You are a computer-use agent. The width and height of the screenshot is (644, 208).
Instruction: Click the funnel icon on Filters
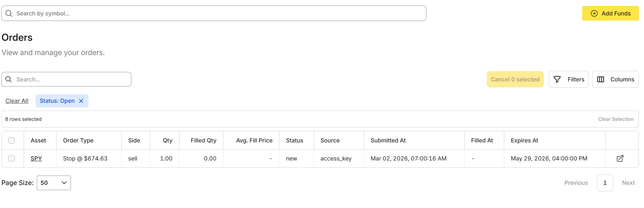[557, 79]
